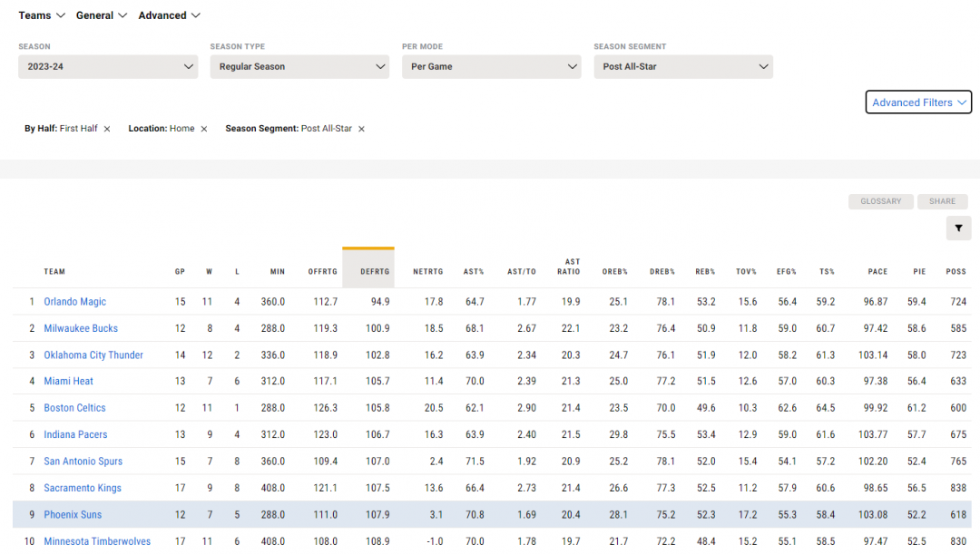Click Boston Celtics OFFRTG value 126.3

click(325, 408)
